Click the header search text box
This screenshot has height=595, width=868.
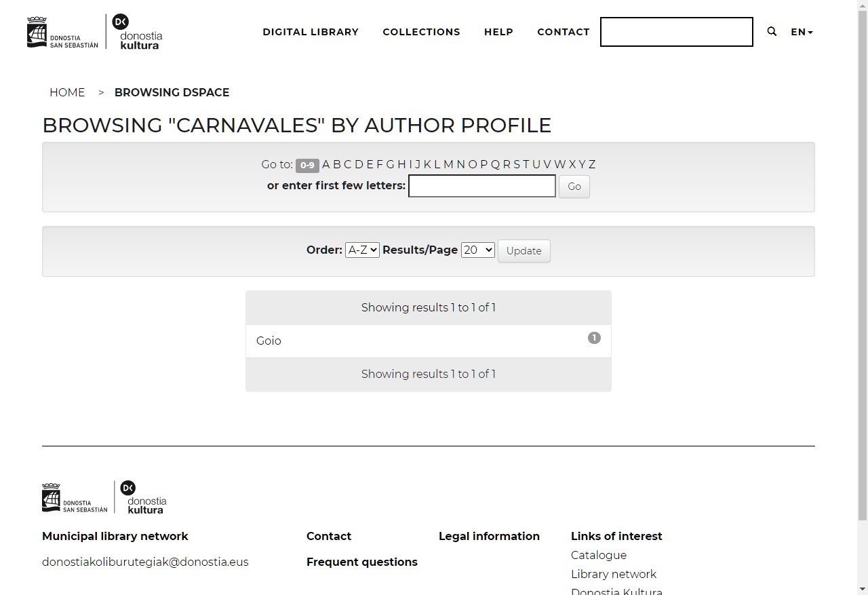676,32
